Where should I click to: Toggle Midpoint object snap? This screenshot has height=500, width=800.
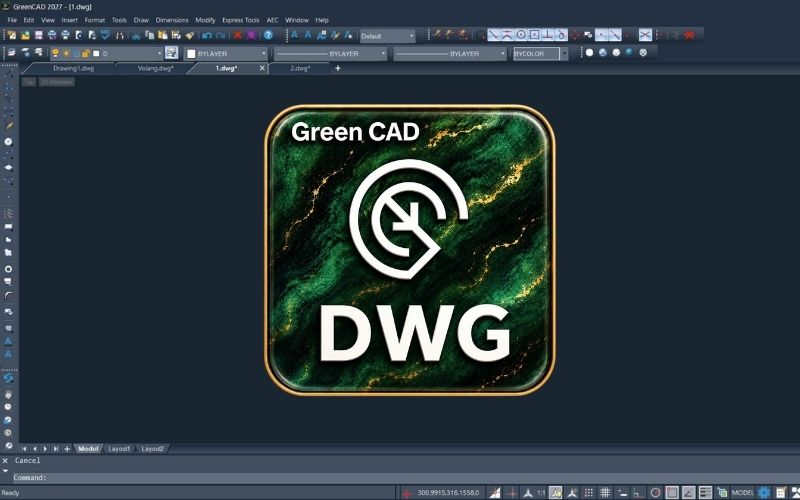tap(507, 35)
